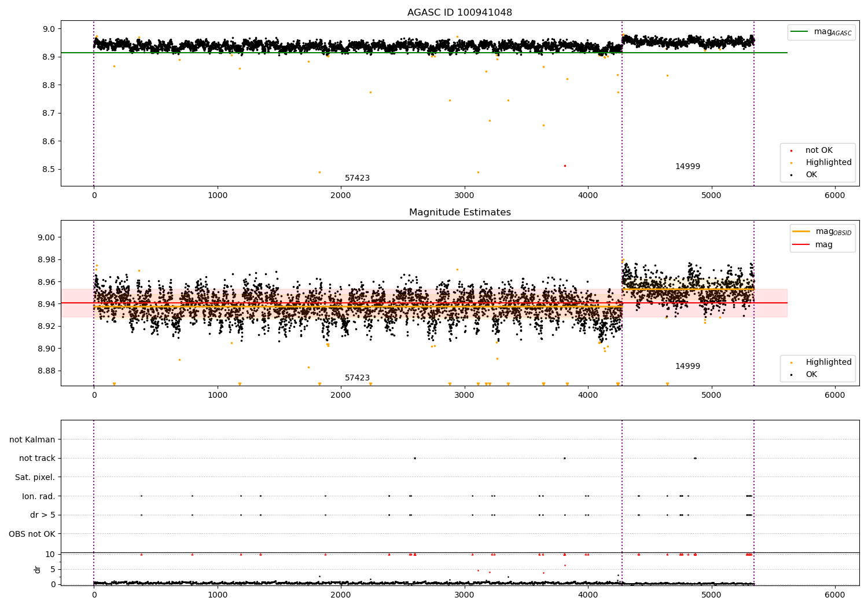Click the 'Magnitude Estimates' plot title
Viewport: 868px width, 608px height.
(459, 213)
